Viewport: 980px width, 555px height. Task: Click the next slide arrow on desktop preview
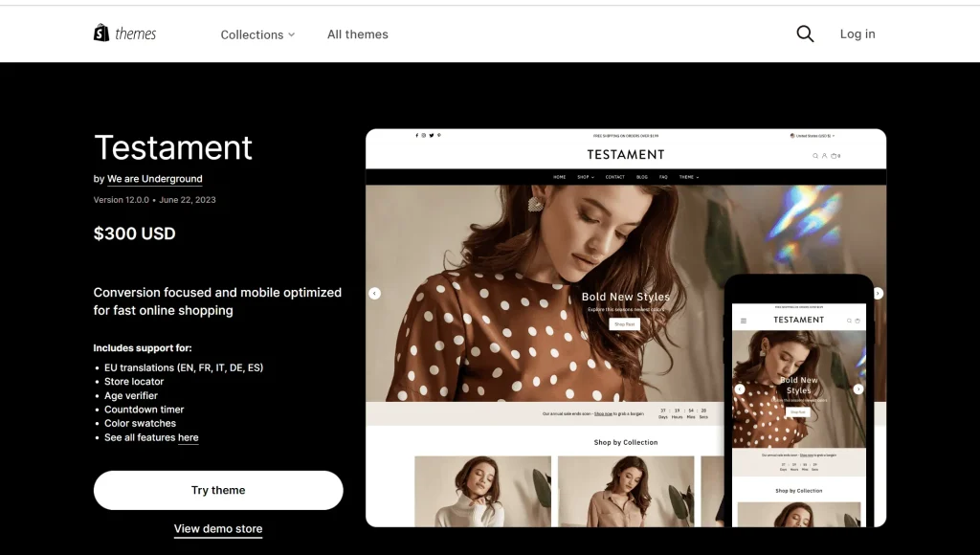click(878, 293)
